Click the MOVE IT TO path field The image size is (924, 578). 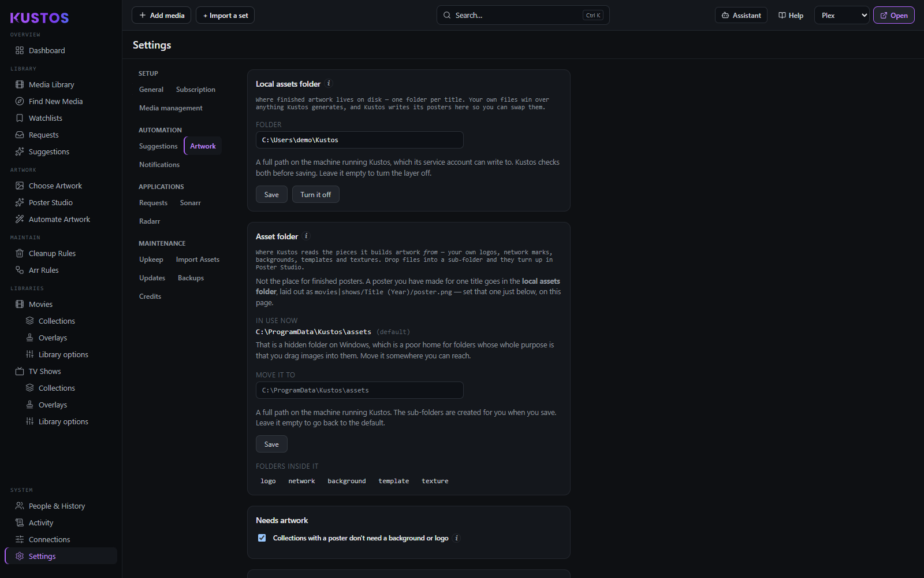tap(360, 390)
